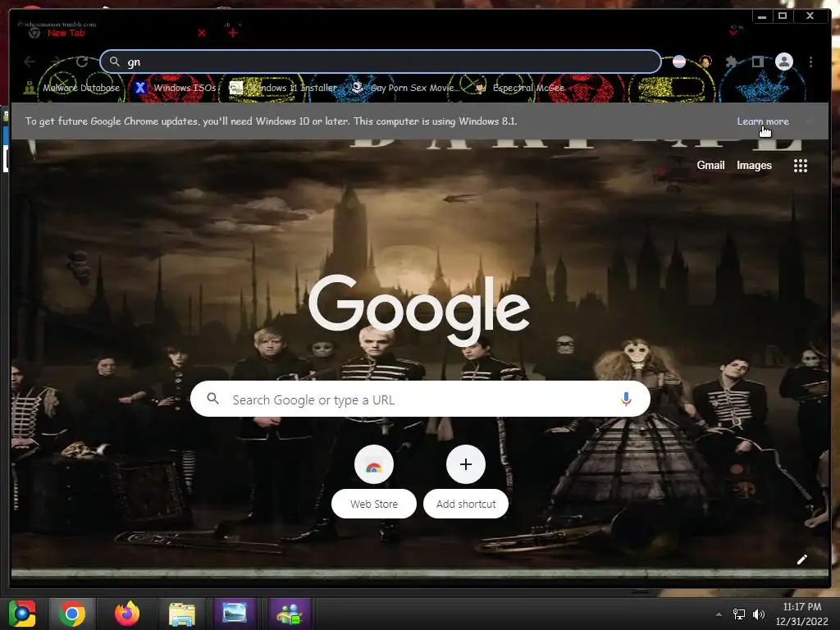The image size is (840, 630).
Task: Open the striped flag extension icon
Action: point(679,62)
